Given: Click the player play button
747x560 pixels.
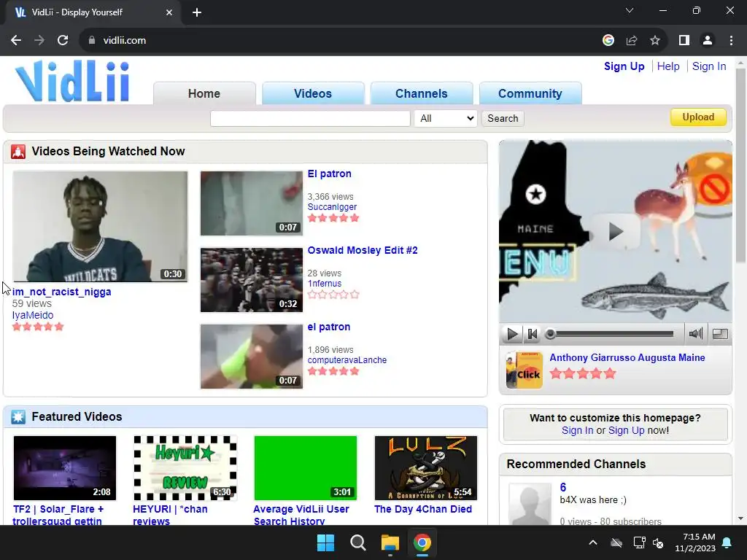Looking at the screenshot, I should pyautogui.click(x=512, y=334).
